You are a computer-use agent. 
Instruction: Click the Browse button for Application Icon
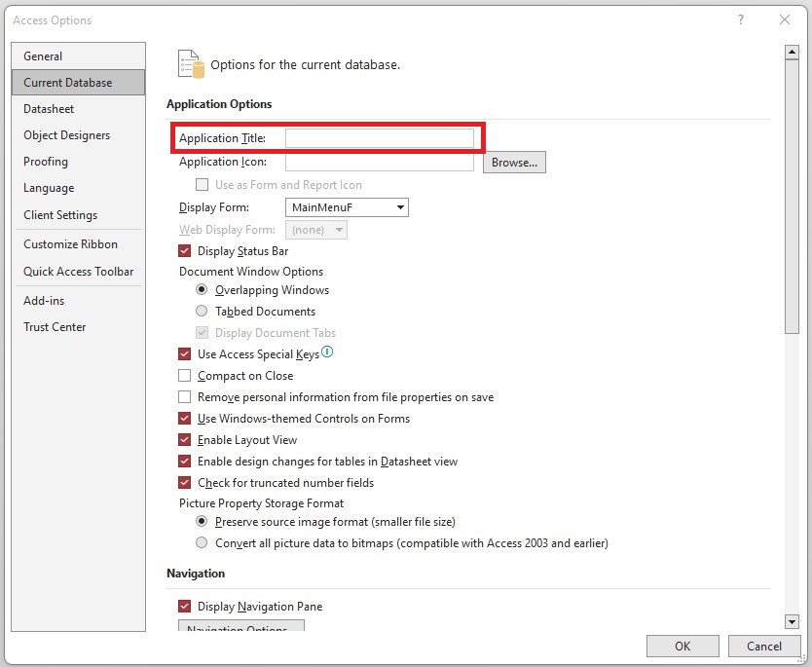(x=514, y=162)
